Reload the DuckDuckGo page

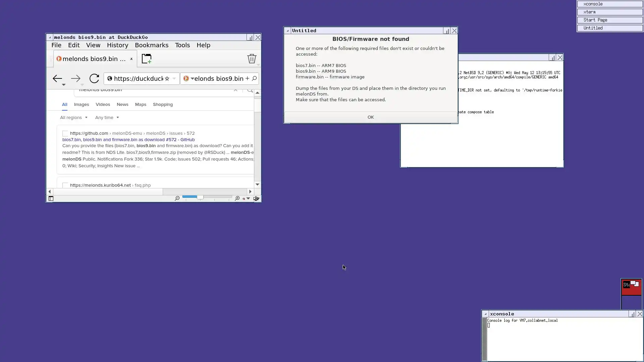pyautogui.click(x=94, y=78)
